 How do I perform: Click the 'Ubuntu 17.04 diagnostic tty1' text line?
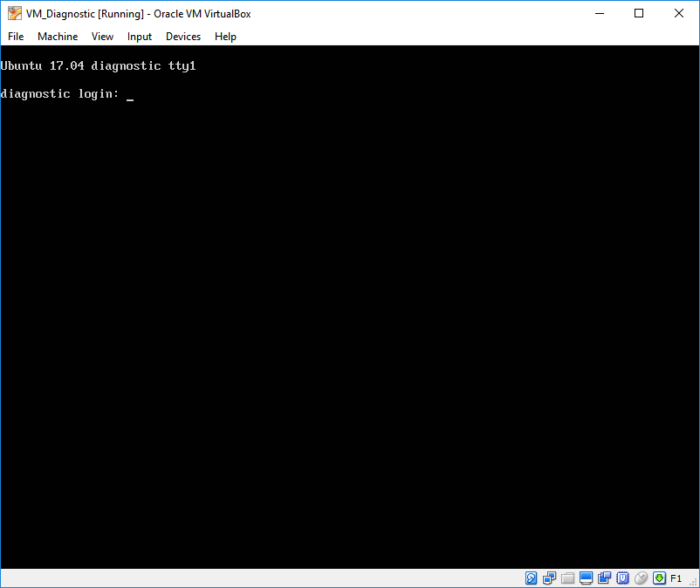coord(99,66)
